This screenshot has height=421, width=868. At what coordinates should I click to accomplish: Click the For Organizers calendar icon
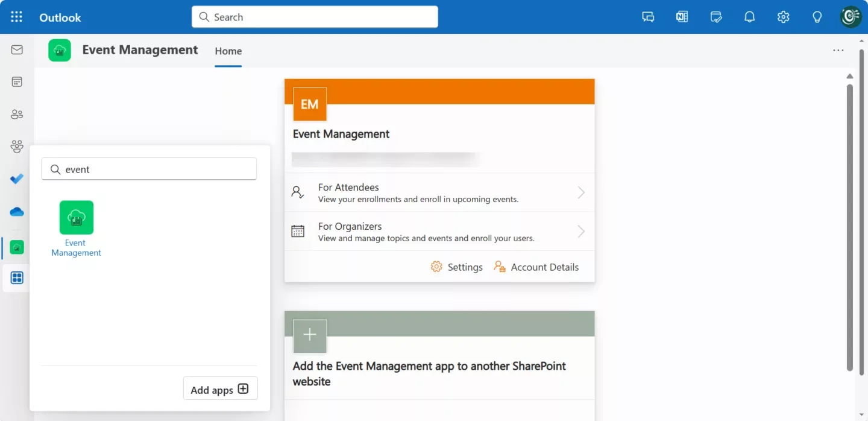(x=298, y=231)
